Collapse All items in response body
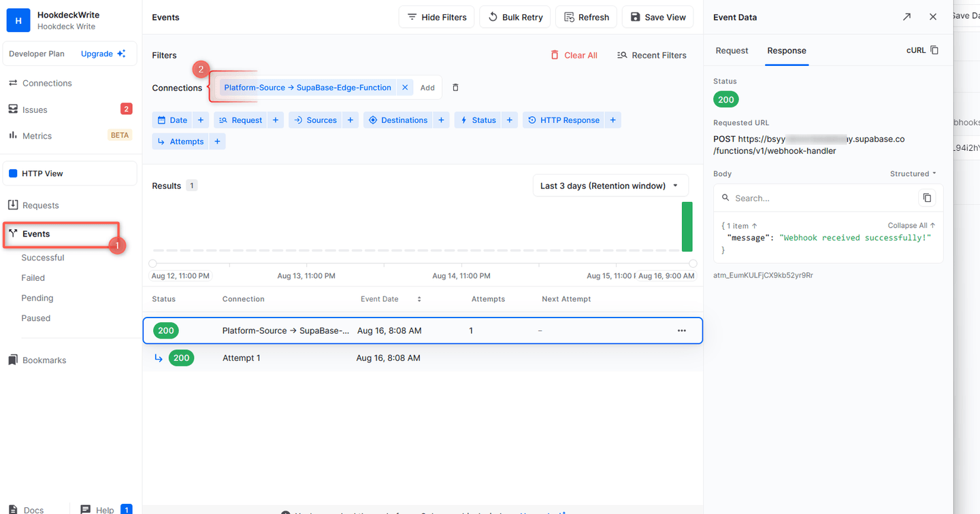 point(911,226)
